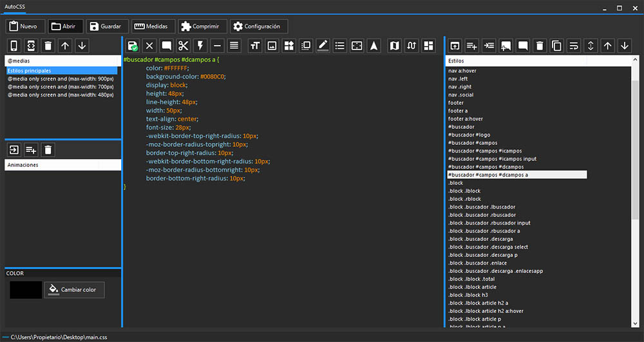Click the Comprimir button
The width and height of the screenshot is (644, 342).
point(202,26)
